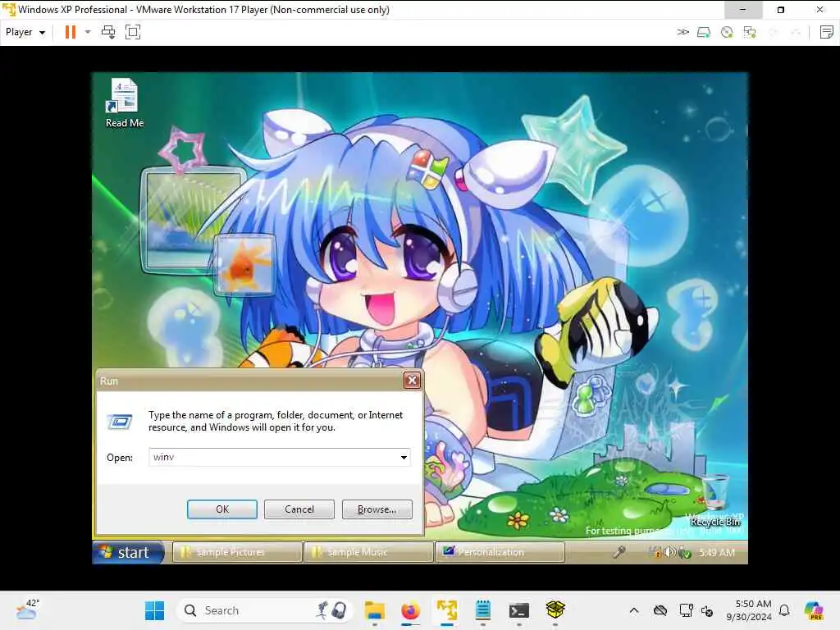The height and width of the screenshot is (630, 840).
Task: Click OK in the Run dialog
Action: tap(221, 509)
